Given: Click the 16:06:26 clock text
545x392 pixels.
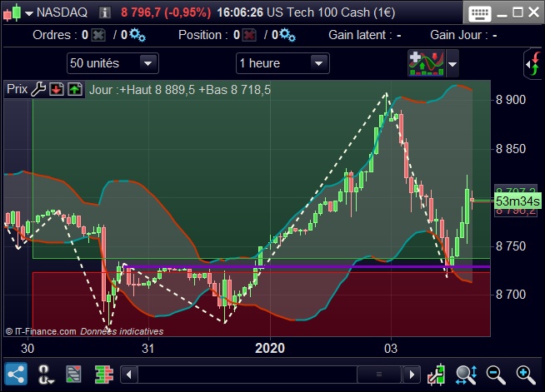Looking at the screenshot, I should (x=240, y=12).
